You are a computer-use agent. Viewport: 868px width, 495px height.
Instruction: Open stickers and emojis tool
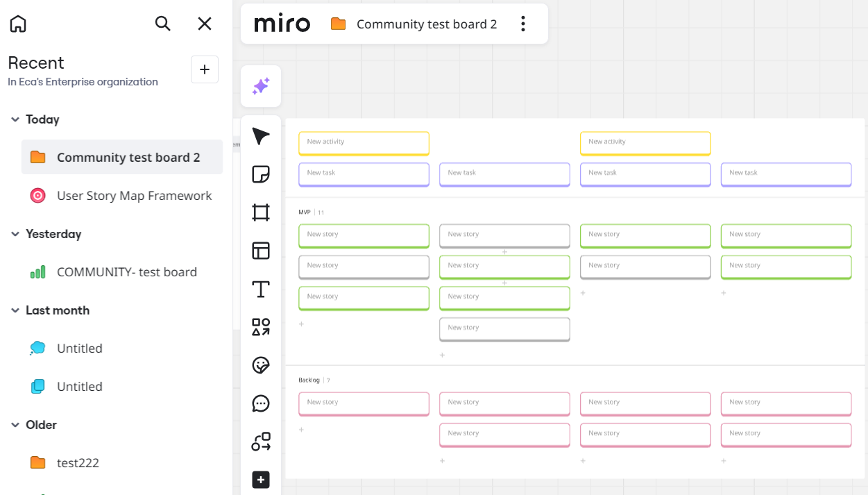coord(261,365)
